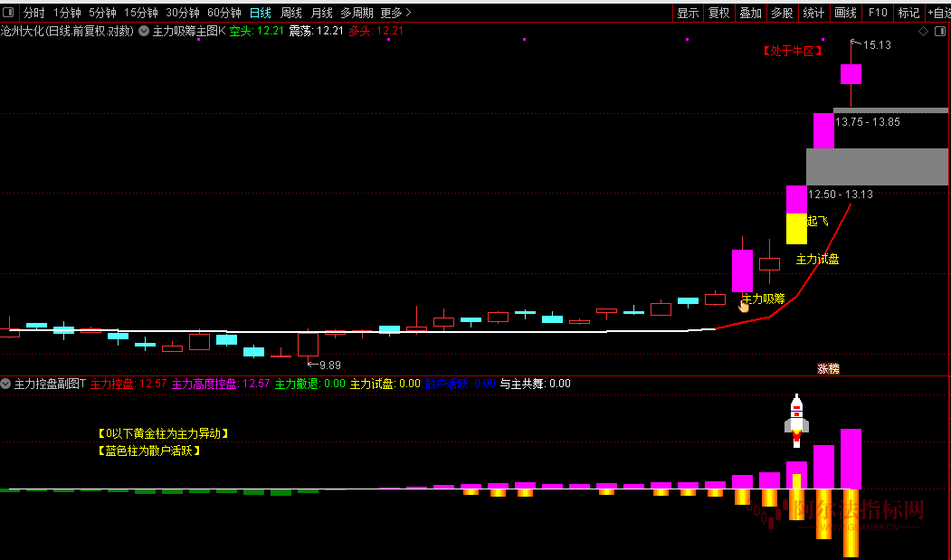951x560 pixels.
Task: Open the 叠加 overlay option
Action: coord(750,13)
